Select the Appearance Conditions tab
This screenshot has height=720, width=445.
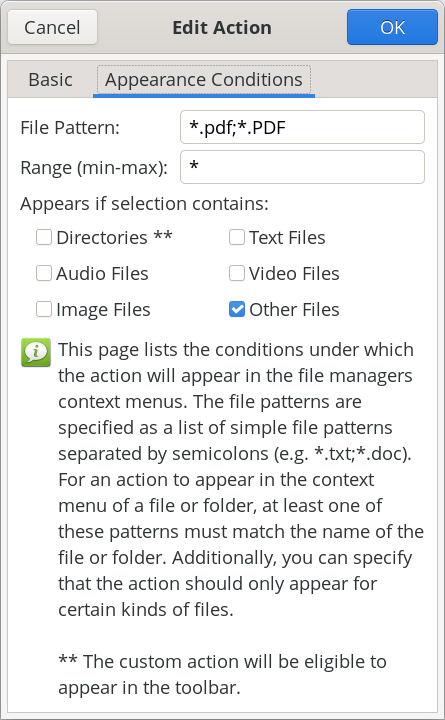pyautogui.click(x=204, y=80)
